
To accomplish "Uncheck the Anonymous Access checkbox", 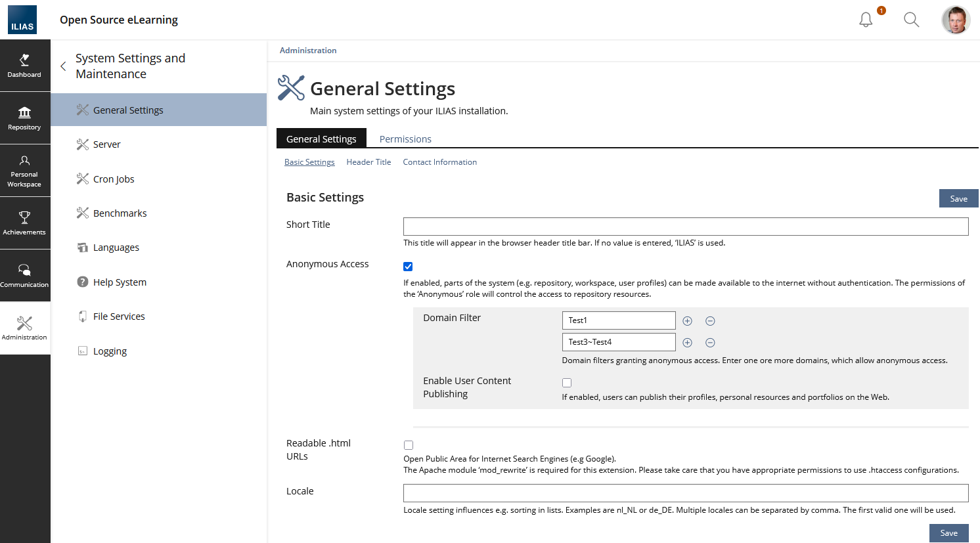I will click(408, 267).
